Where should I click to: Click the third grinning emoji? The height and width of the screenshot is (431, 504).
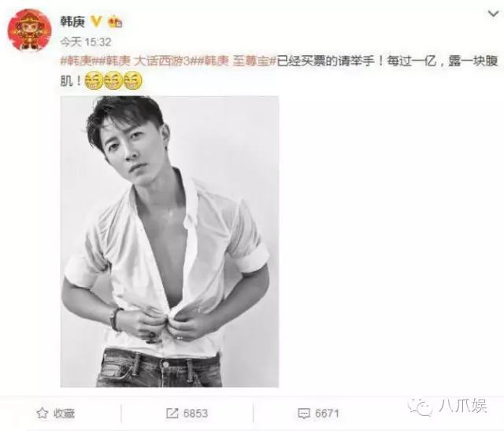133,80
